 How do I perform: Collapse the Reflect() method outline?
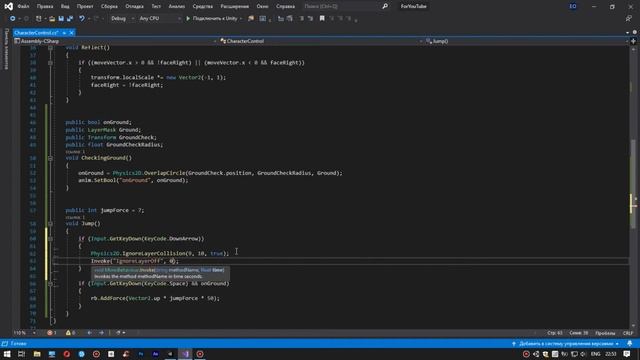coord(50,48)
